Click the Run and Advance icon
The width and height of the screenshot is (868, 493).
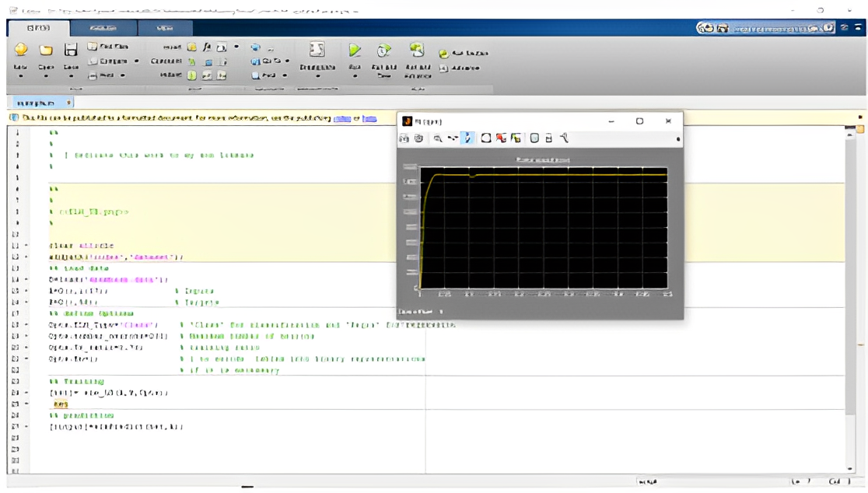click(x=417, y=51)
